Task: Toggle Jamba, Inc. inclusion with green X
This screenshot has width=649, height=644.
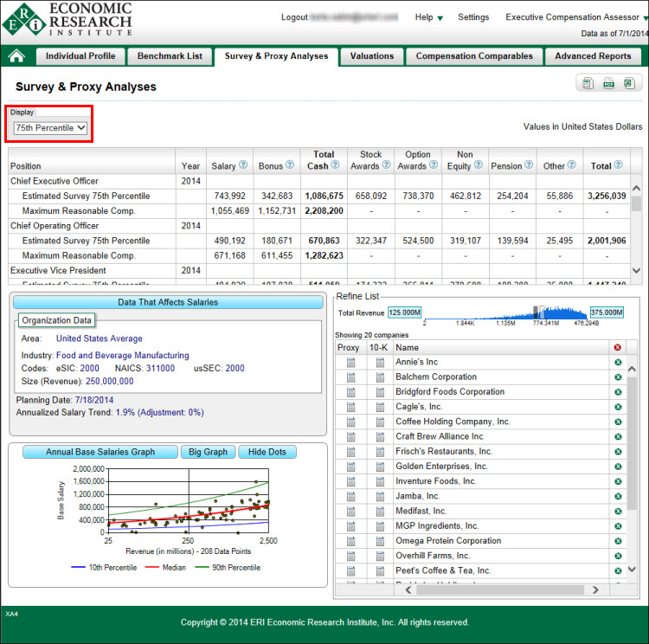Action: pyautogui.click(x=618, y=496)
